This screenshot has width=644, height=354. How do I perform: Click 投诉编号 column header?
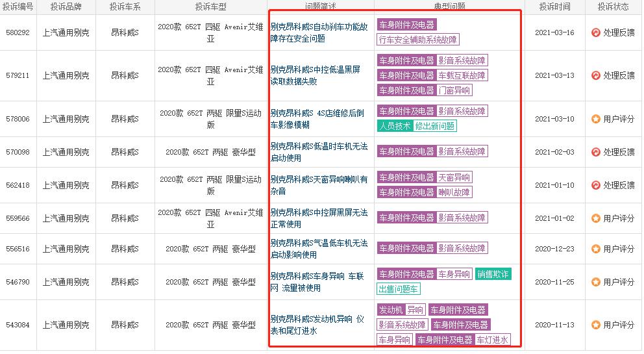coord(18,6)
